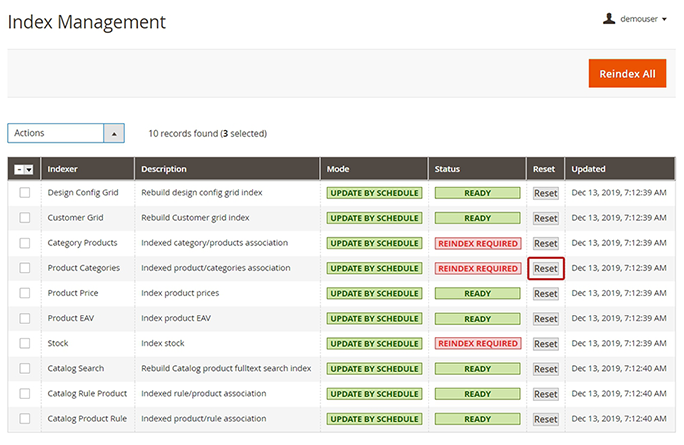
Task: Open the demouser account dropdown arrow
Action: click(x=664, y=19)
